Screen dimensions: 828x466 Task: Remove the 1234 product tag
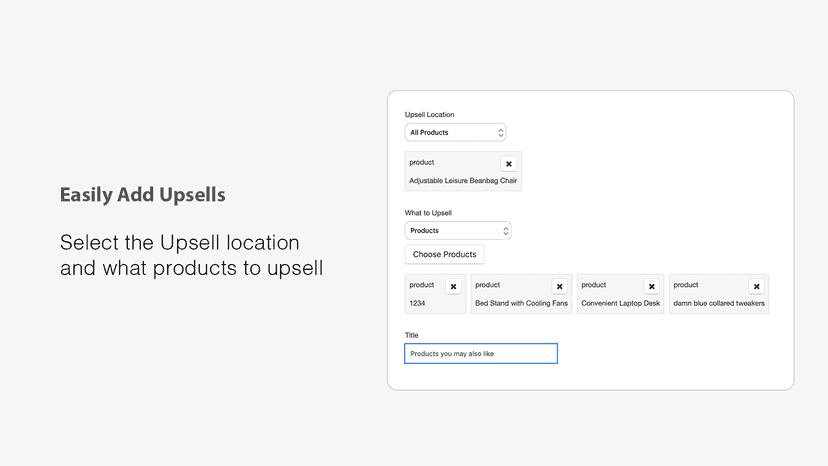click(x=453, y=286)
